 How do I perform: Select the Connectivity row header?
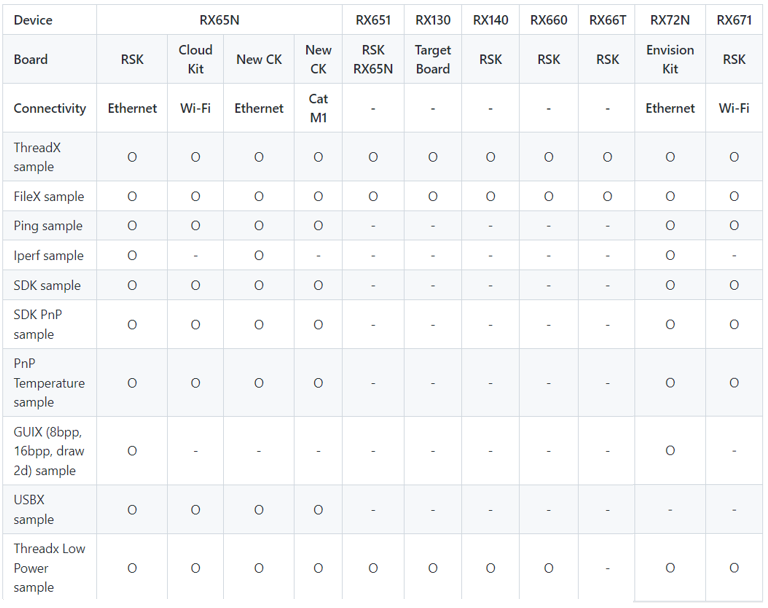click(x=50, y=108)
